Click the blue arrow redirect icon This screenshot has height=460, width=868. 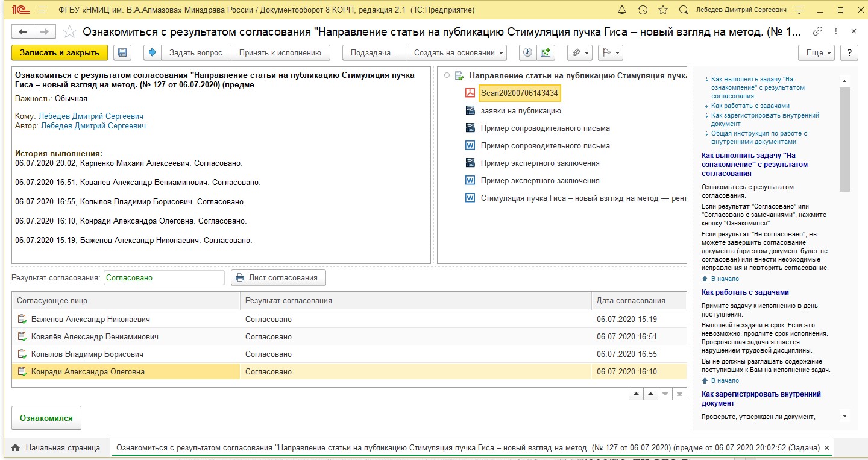coord(152,53)
